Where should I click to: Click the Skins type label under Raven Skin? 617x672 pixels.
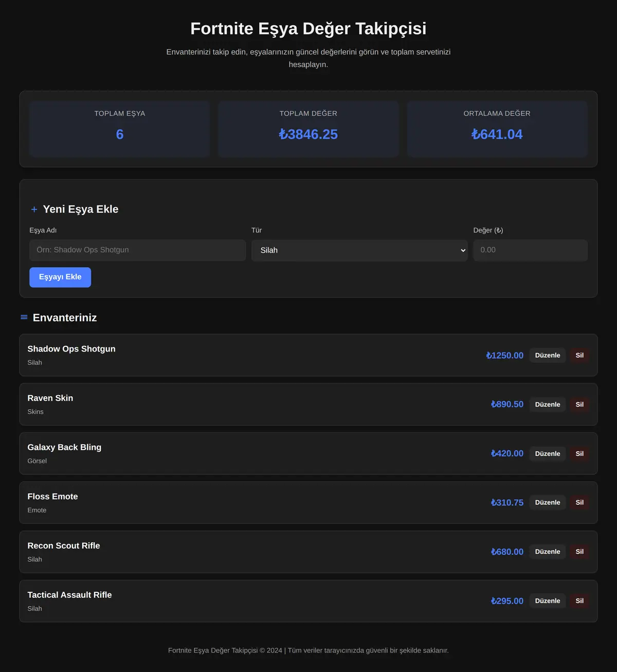pos(35,412)
